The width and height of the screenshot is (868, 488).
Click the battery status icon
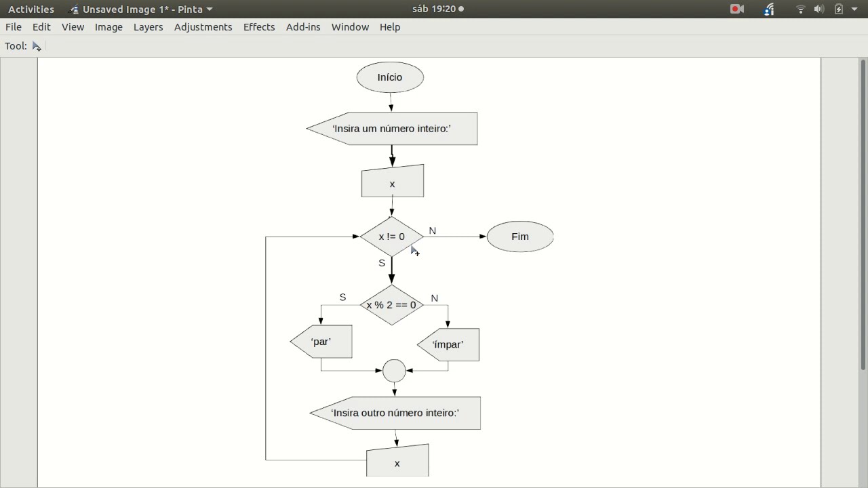click(x=839, y=9)
